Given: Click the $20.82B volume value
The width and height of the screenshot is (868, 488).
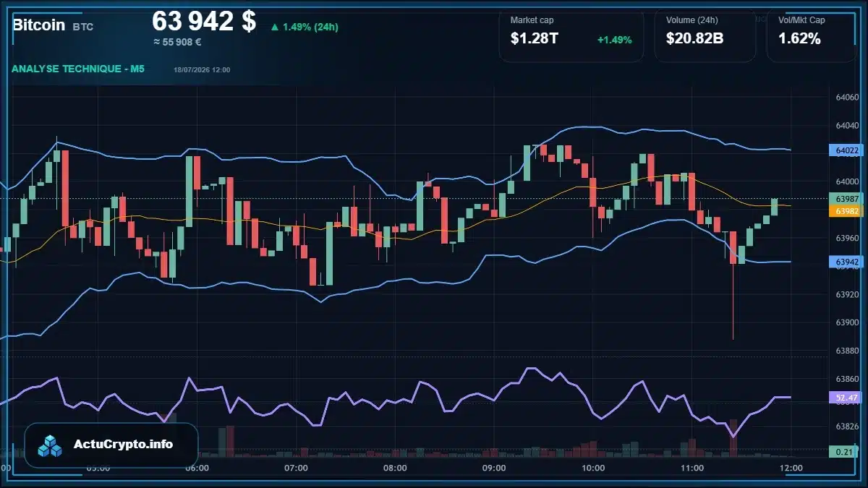Looking at the screenshot, I should pyautogui.click(x=695, y=39).
